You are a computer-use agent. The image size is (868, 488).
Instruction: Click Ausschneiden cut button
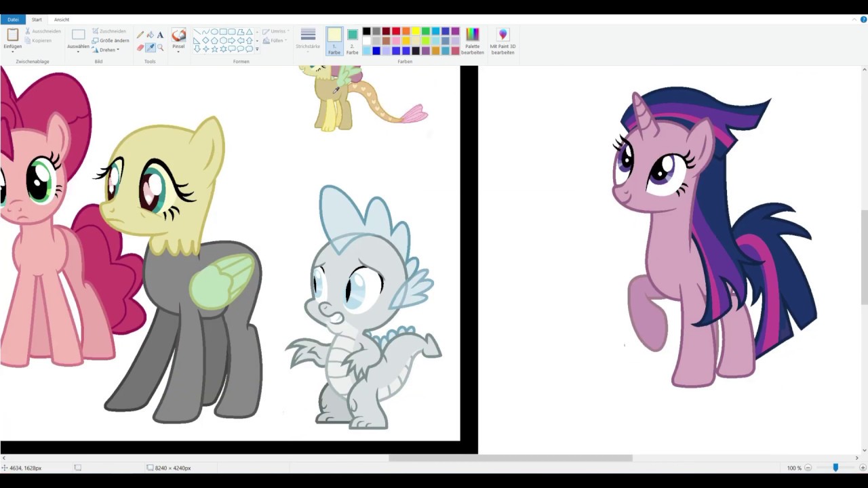42,31
